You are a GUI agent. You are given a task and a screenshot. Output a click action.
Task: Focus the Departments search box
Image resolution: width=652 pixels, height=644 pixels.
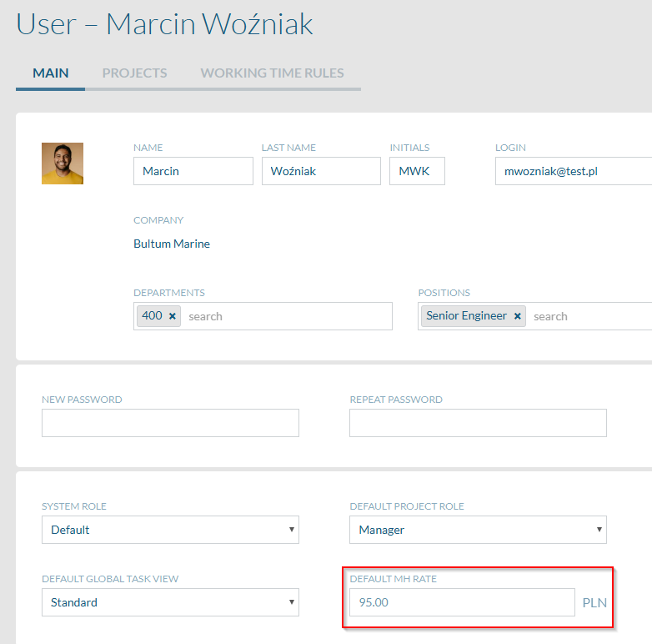point(287,317)
